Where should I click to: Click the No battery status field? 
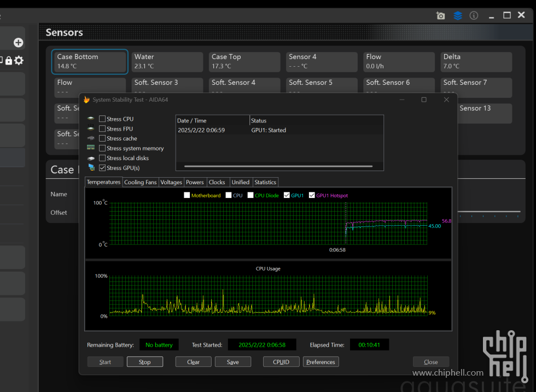(159, 345)
